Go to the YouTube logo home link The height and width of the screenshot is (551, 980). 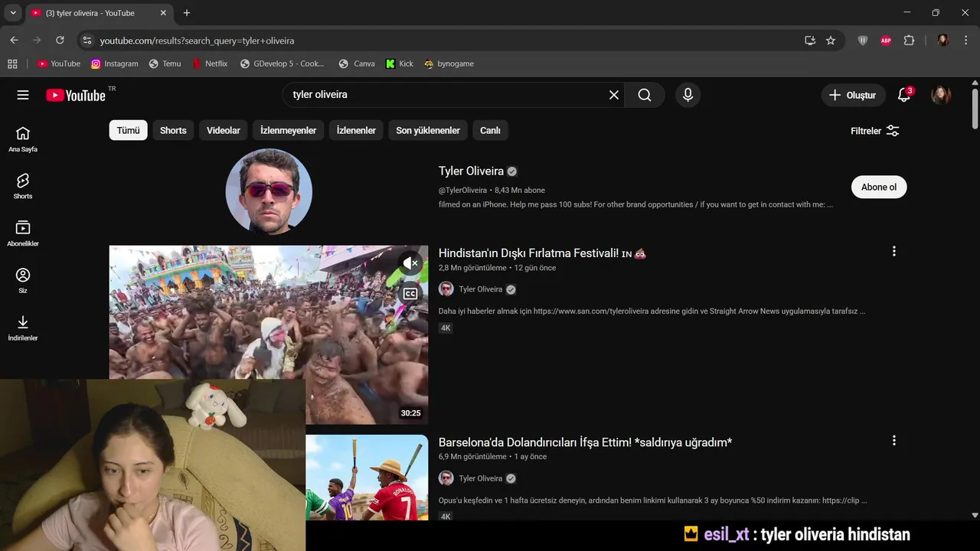pyautogui.click(x=76, y=95)
